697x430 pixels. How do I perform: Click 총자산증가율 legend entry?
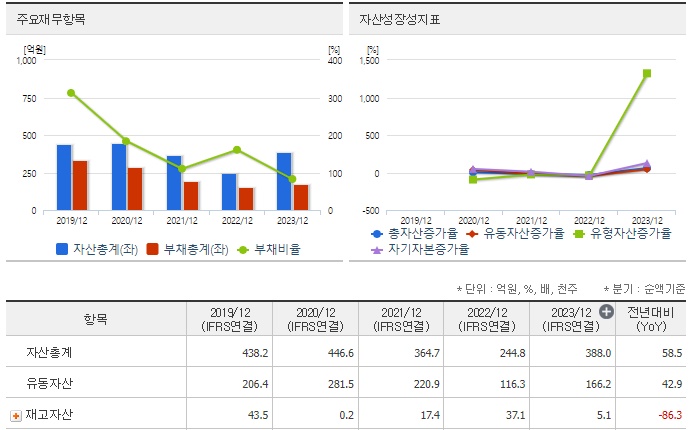[x=415, y=233]
